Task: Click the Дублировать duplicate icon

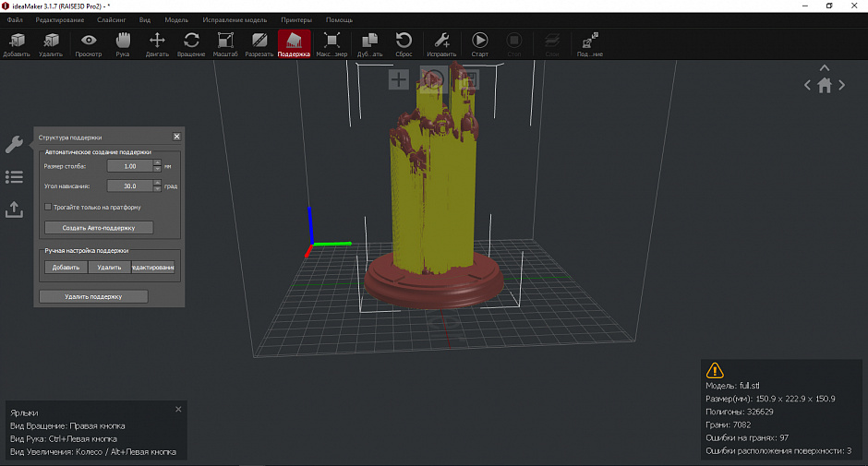Action: click(x=369, y=44)
